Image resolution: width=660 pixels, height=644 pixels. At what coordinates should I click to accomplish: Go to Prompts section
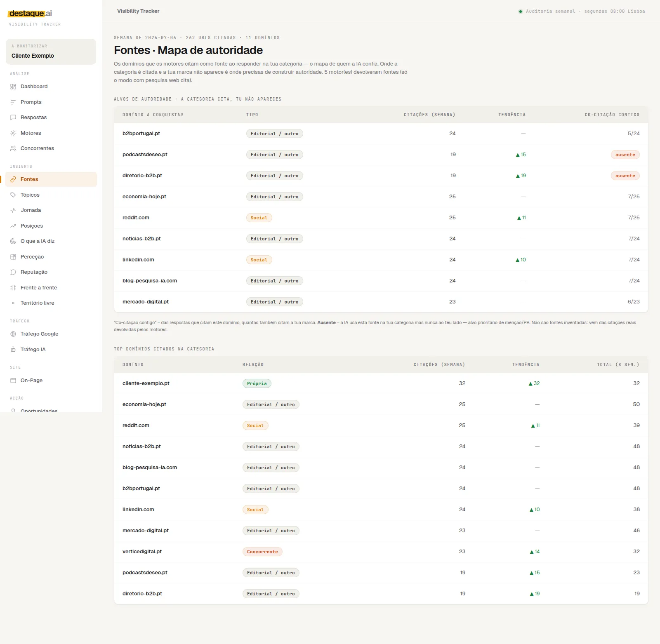[51, 102]
